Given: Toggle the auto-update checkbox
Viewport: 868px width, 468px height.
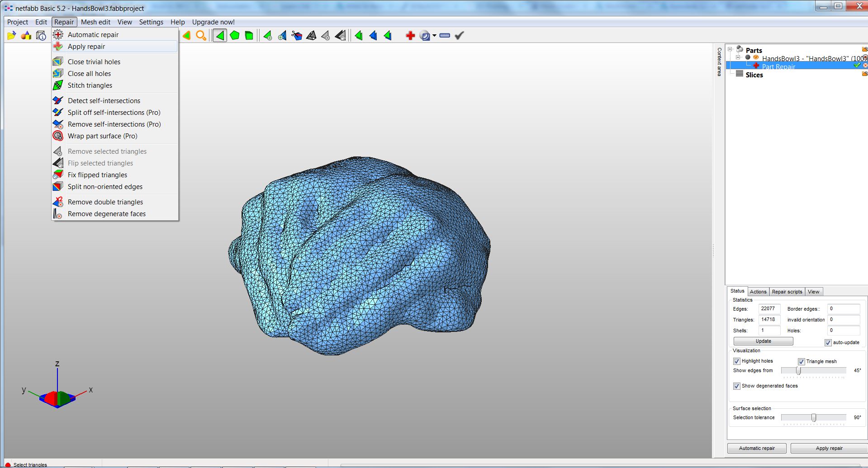Looking at the screenshot, I should click(x=828, y=342).
